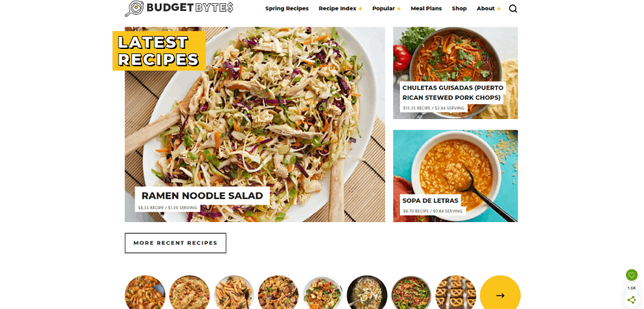Click the alphabet soup bowl image
The image size is (644, 309).
[455, 164]
